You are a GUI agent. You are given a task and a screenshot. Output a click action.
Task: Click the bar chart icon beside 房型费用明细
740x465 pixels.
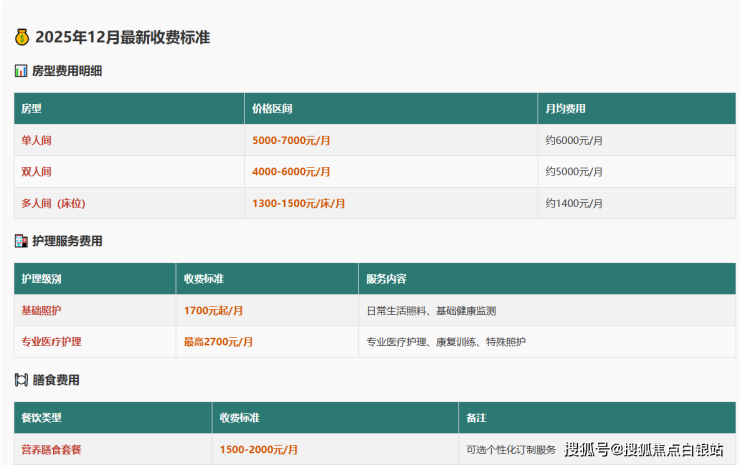click(x=21, y=71)
